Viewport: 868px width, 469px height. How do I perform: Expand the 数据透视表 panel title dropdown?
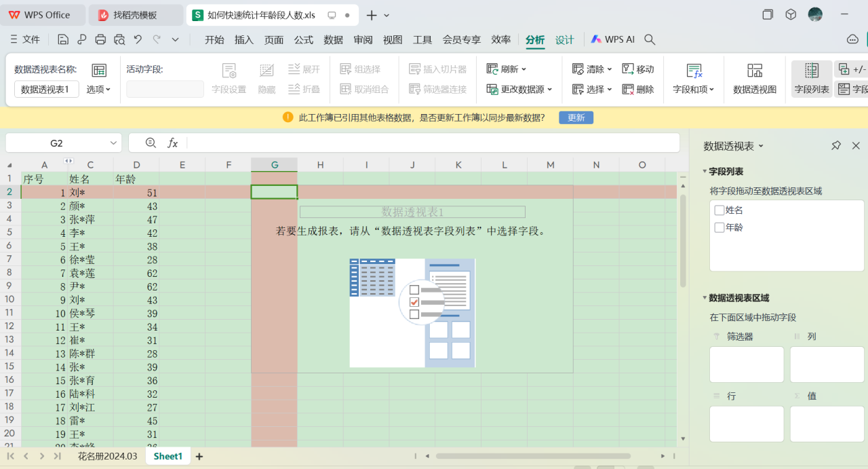pos(761,146)
